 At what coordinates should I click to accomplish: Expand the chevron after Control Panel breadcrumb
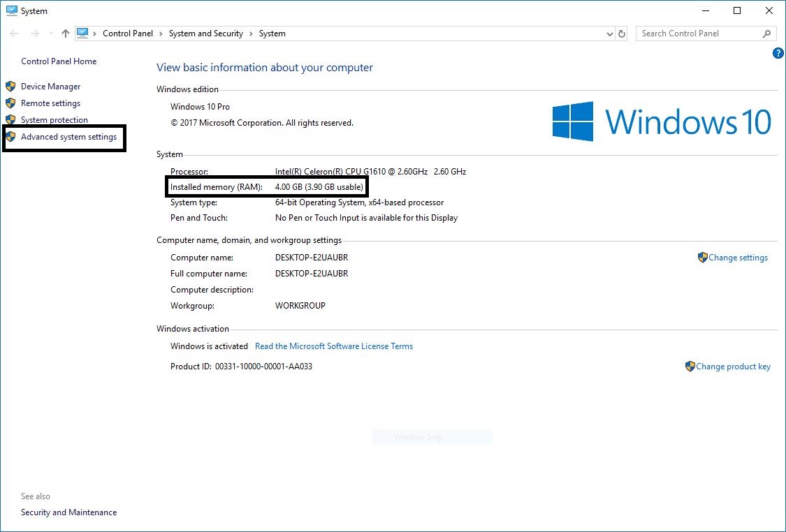coord(159,33)
